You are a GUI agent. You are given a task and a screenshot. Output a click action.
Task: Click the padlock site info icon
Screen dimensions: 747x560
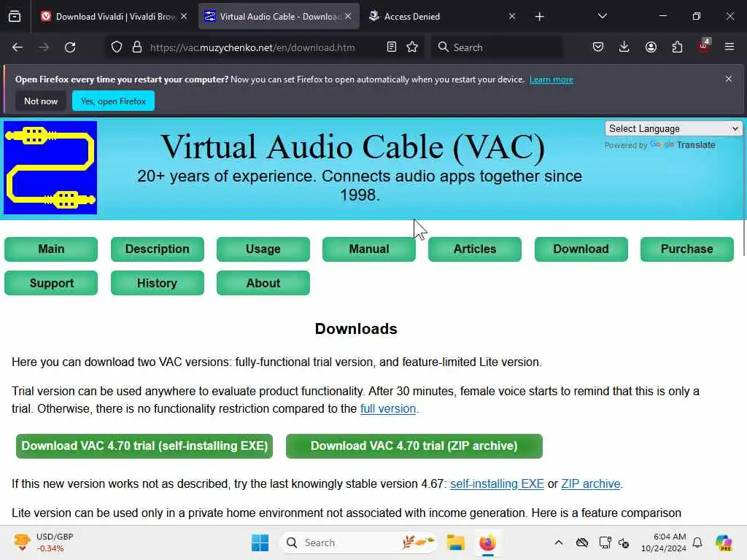pos(137,47)
